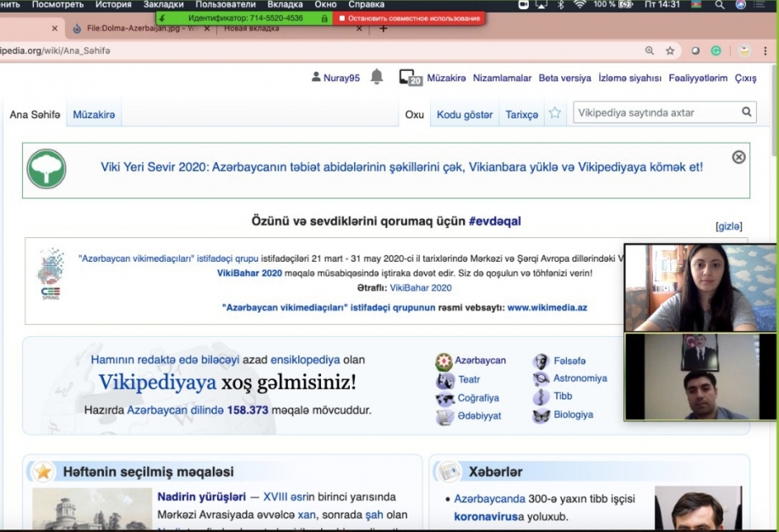Viewport: 779px width, 532px height.
Task: Open the Fəaliyyətlərim link
Action: (698, 78)
